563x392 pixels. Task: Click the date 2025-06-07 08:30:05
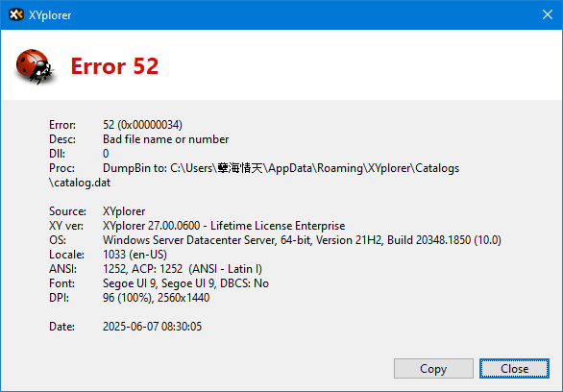click(x=152, y=327)
